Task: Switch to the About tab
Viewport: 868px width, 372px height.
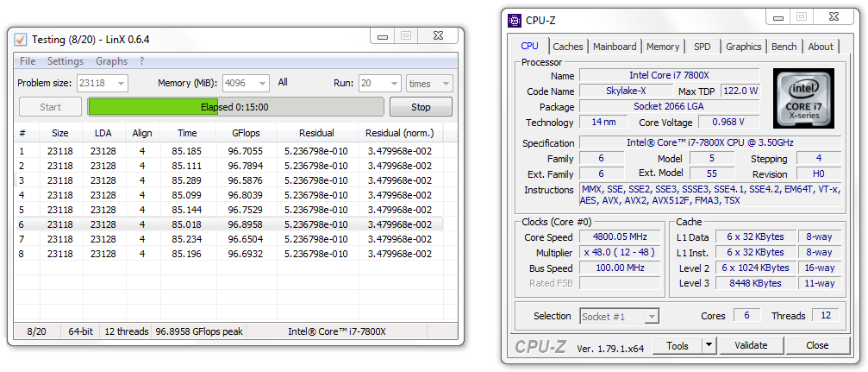Action: [821, 47]
